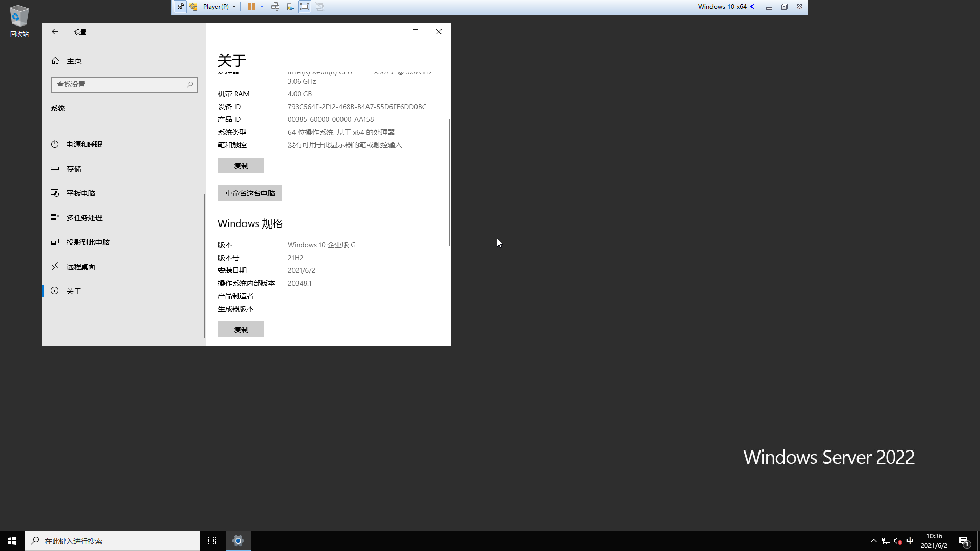Click Send Ctrl+Alt+Del toolbar icon

pos(275,7)
